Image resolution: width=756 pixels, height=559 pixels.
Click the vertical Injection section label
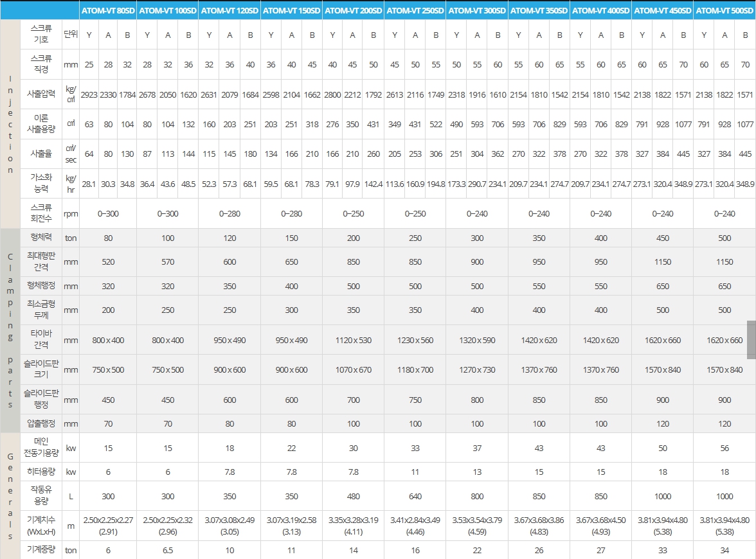[x=10, y=124]
